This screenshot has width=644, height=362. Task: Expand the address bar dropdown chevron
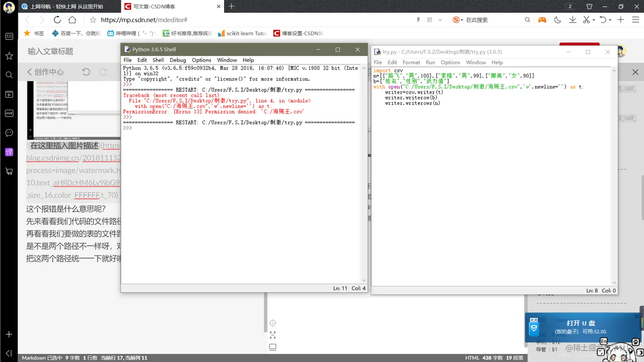click(x=440, y=20)
